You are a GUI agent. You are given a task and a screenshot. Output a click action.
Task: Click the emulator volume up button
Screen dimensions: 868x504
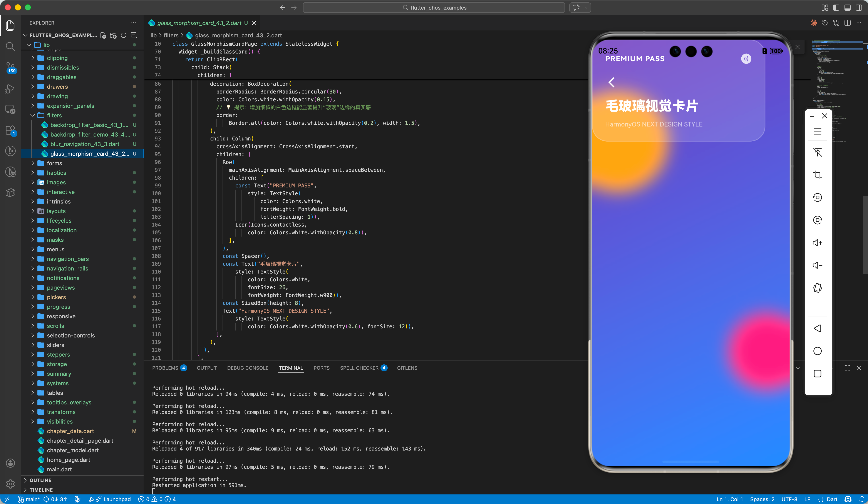pos(817,243)
